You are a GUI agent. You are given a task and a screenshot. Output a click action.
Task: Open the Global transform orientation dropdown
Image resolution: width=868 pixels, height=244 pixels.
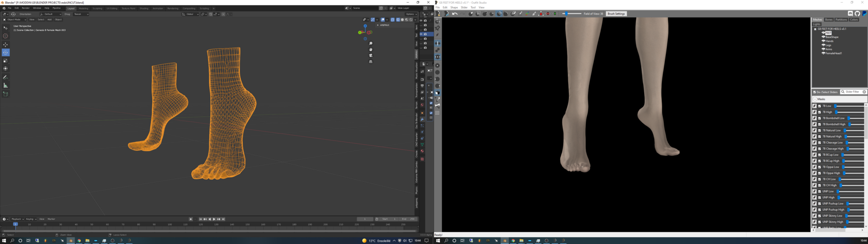point(190,14)
